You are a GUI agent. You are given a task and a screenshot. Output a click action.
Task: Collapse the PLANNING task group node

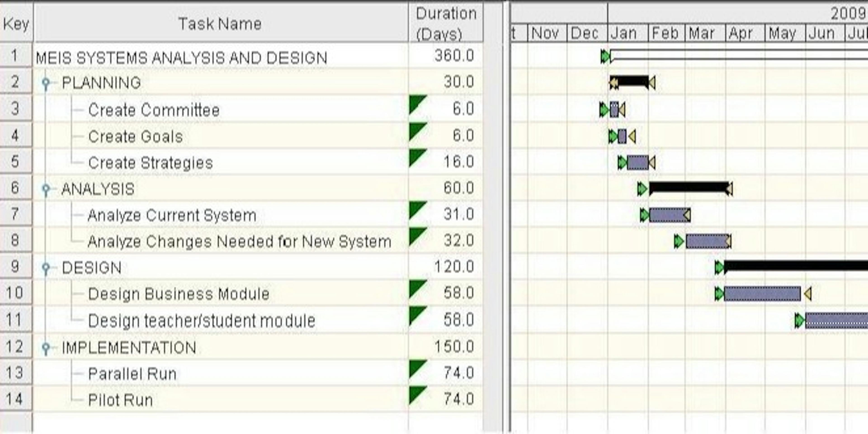tap(45, 82)
